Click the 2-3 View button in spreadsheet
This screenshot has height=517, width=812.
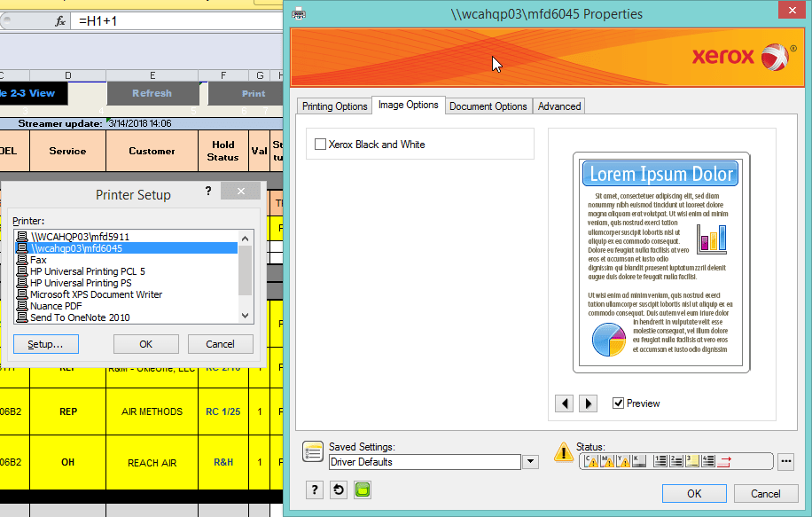pyautogui.click(x=33, y=93)
